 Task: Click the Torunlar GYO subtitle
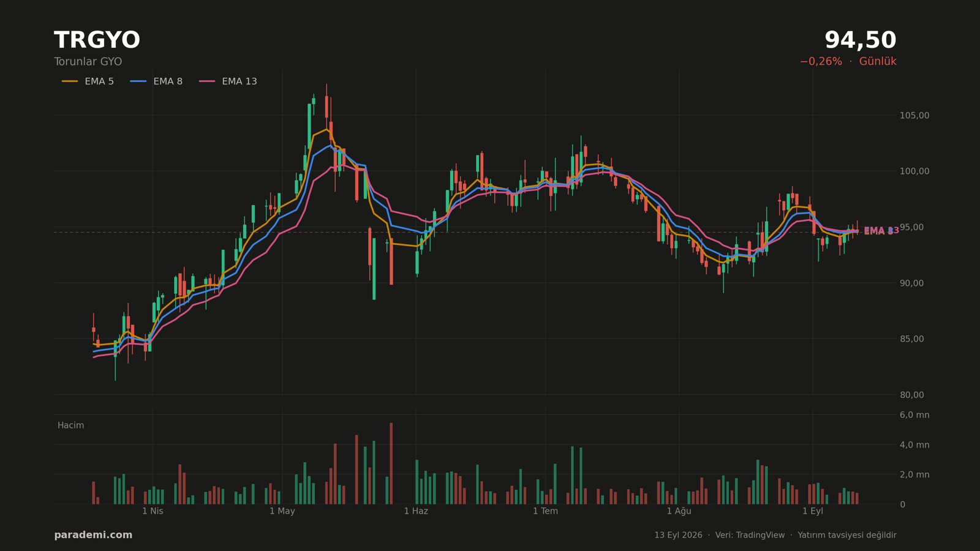[88, 62]
